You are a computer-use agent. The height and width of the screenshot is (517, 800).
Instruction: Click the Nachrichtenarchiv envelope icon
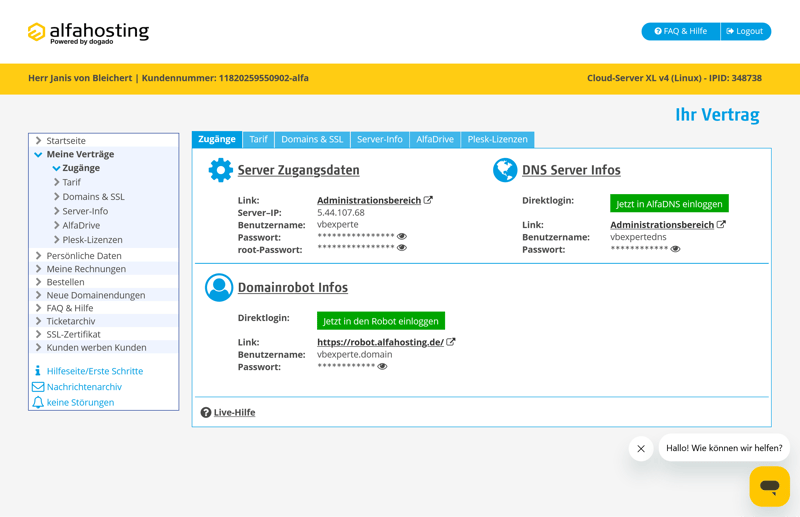coord(38,387)
